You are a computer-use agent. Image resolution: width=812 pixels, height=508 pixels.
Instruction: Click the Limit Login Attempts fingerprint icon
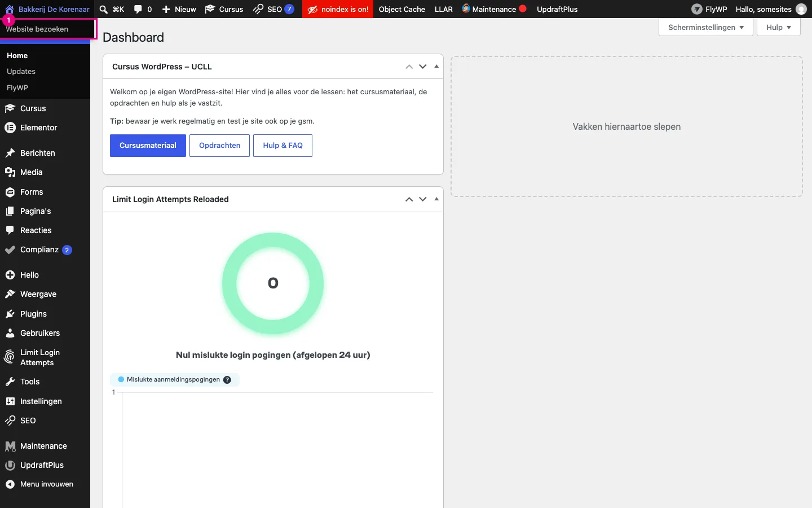tap(10, 357)
